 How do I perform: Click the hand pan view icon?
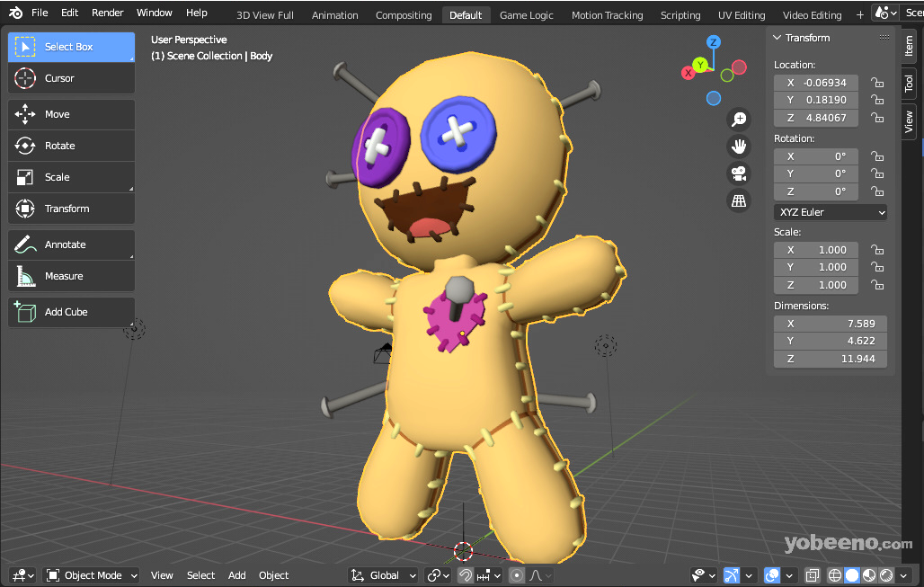click(738, 147)
